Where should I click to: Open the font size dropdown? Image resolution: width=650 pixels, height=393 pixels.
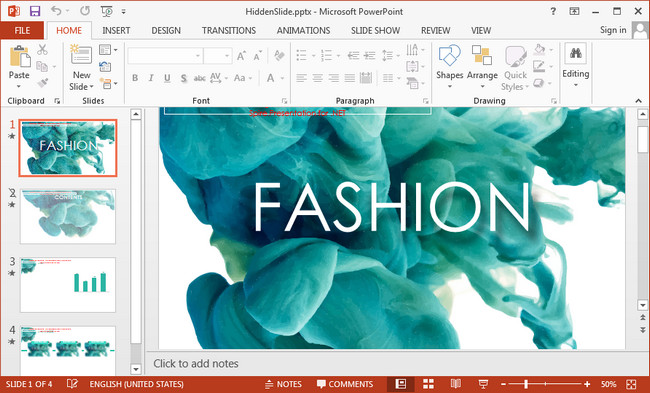point(227,56)
